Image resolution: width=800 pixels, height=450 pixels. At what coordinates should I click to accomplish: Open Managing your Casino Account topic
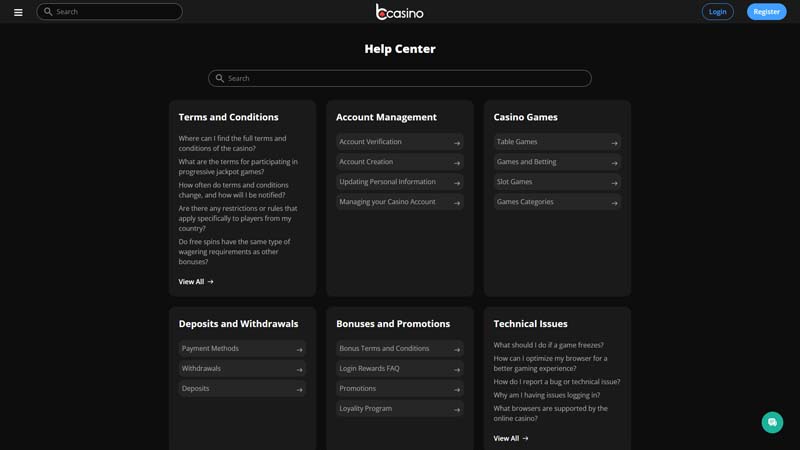point(399,202)
